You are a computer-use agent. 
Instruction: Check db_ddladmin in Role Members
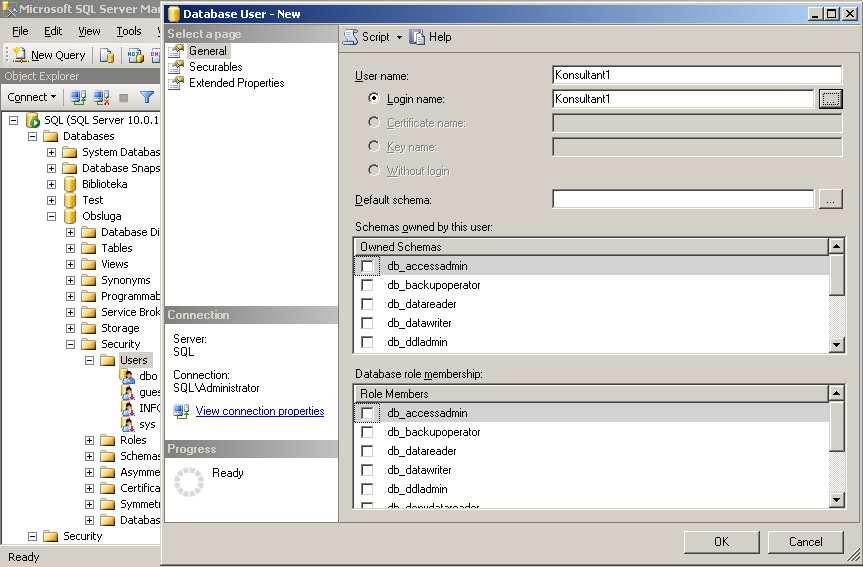coord(367,489)
